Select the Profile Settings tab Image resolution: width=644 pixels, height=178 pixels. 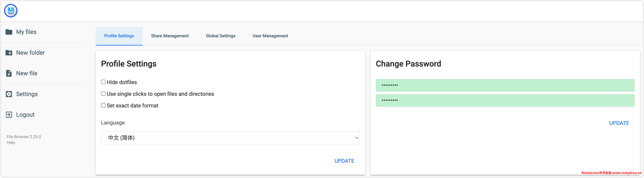coord(119,36)
